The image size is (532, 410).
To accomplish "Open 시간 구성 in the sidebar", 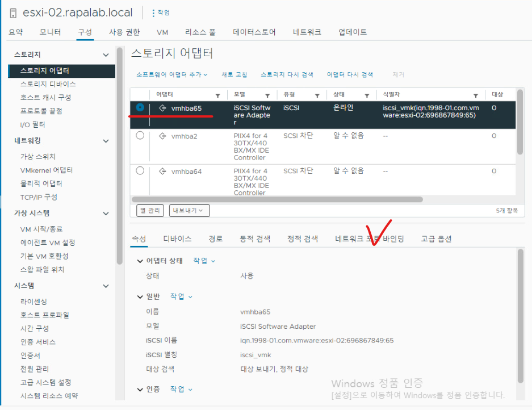I will 34,329.
